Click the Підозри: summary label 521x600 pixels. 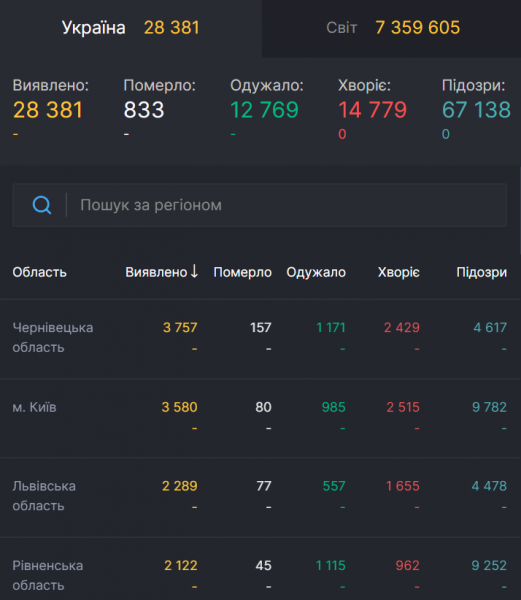pos(474,85)
